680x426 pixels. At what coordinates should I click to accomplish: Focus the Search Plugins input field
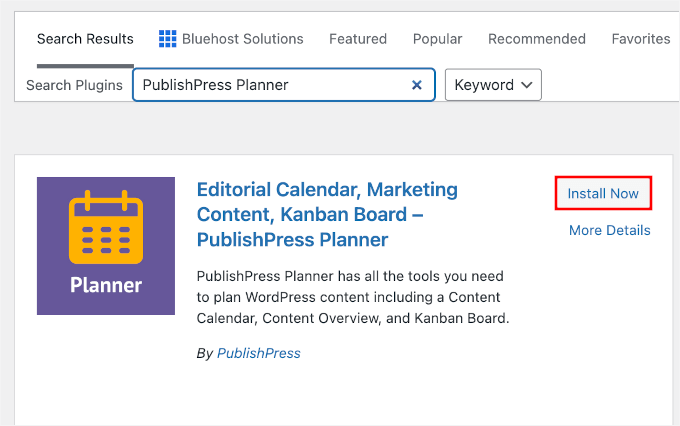coord(284,85)
